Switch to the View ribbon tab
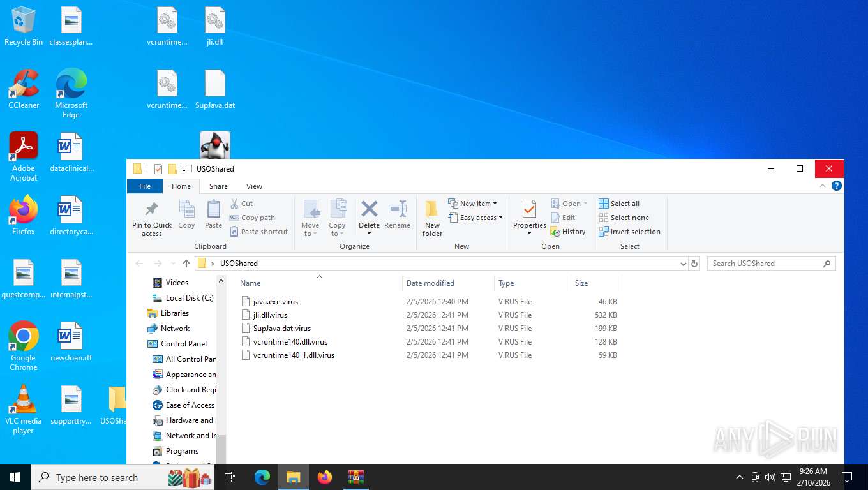 click(254, 186)
